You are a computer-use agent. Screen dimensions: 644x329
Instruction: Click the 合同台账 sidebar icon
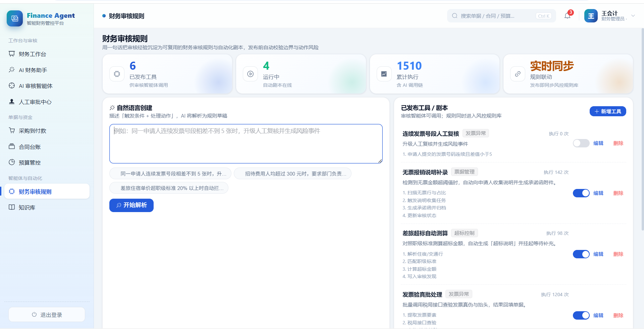(x=12, y=146)
